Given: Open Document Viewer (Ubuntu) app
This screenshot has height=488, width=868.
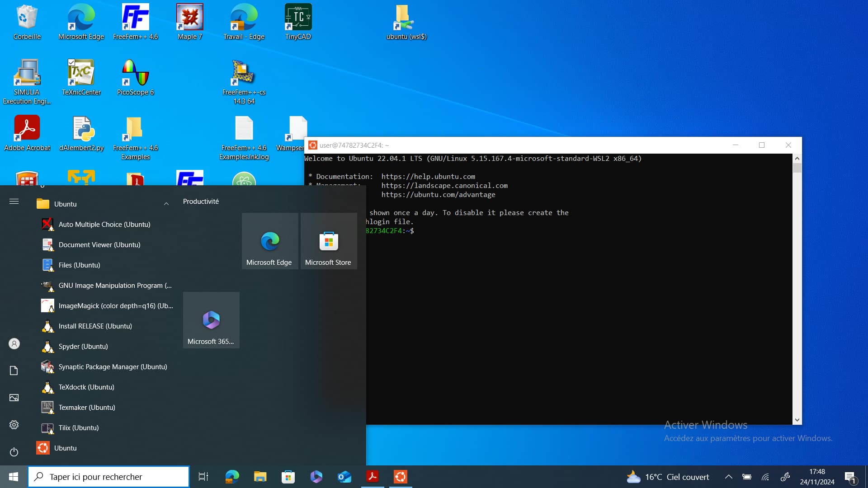Looking at the screenshot, I should click(x=104, y=245).
